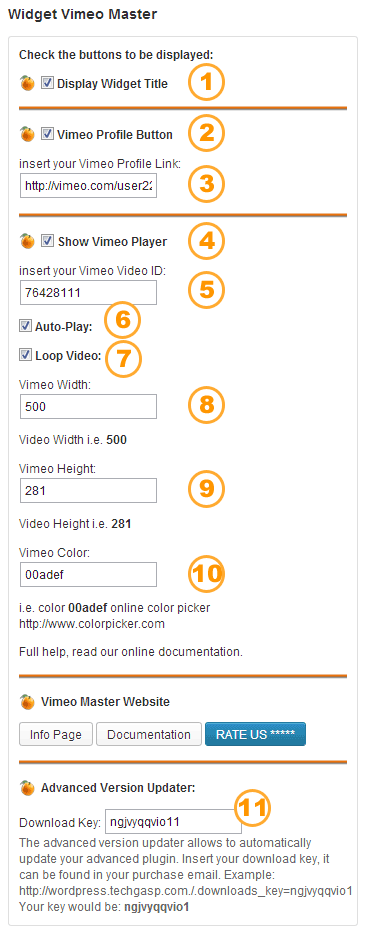Toggle the Vimeo Profile Button checkbox
The image size is (367, 933).
(47, 134)
